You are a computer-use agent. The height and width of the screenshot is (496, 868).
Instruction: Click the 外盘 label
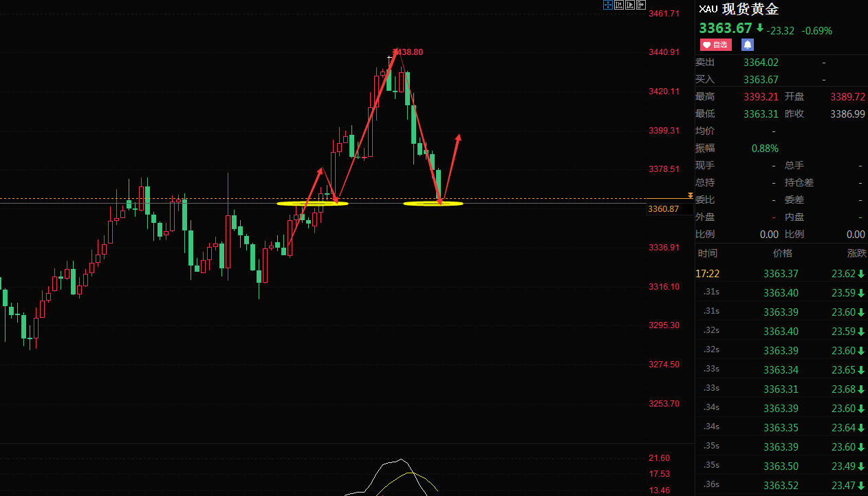(705, 217)
